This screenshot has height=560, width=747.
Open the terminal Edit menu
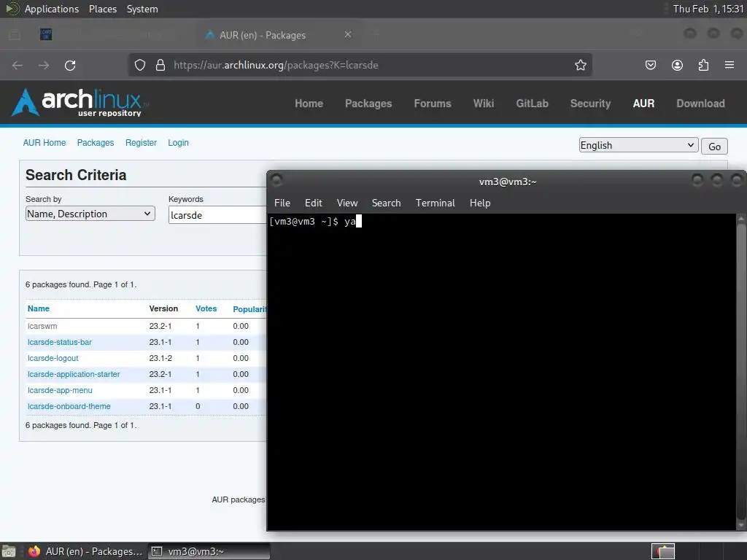314,203
